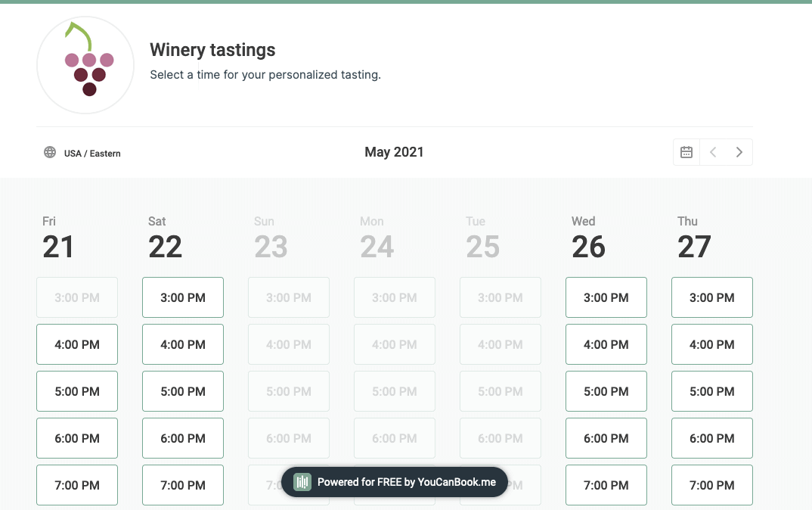Click the Mon 24 day header
The height and width of the screenshot is (510, 812).
click(x=377, y=238)
